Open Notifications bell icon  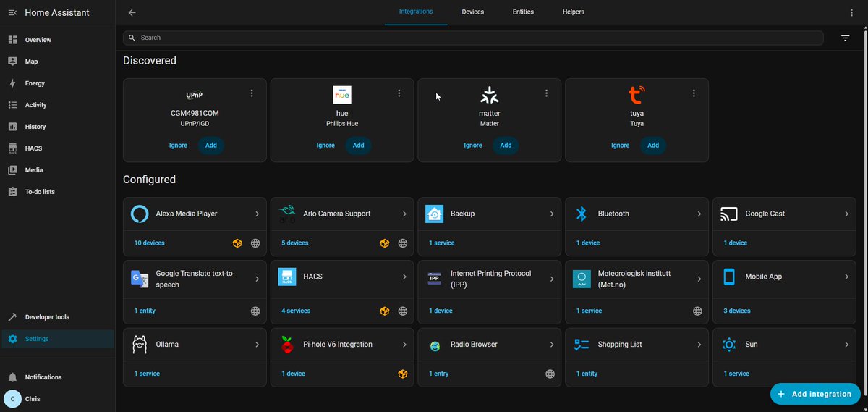(12, 377)
